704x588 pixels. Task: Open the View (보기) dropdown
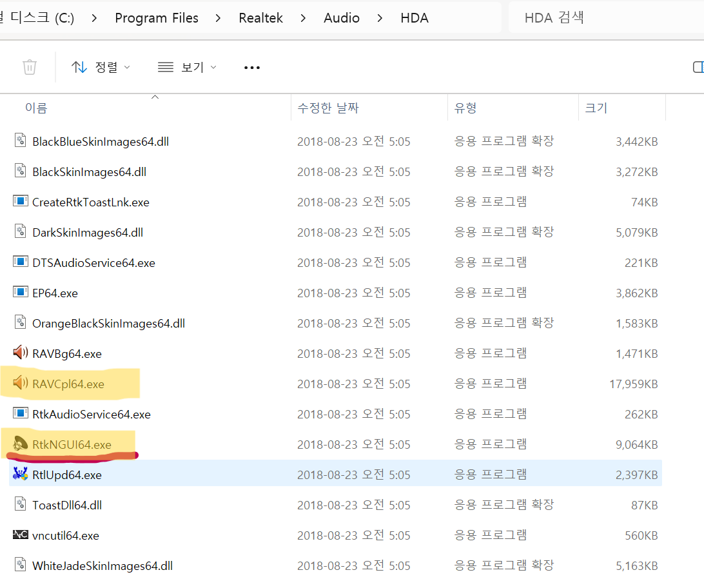pos(187,67)
